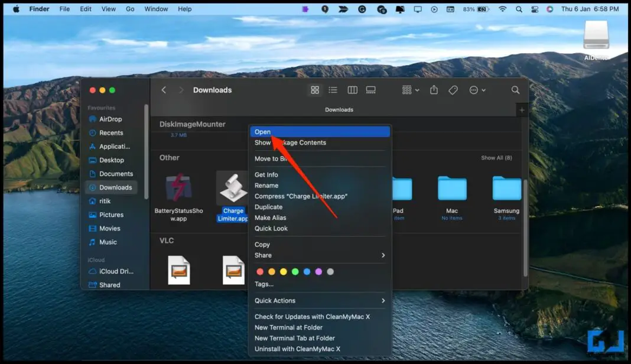Screen dimensions: 631x364
Task: Open the Downloads folder in the sidebar
Action: click(x=116, y=187)
